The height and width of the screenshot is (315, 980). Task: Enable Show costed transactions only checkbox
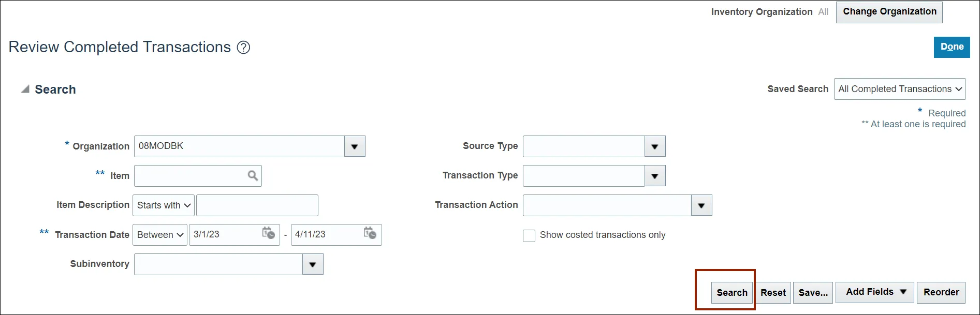529,236
